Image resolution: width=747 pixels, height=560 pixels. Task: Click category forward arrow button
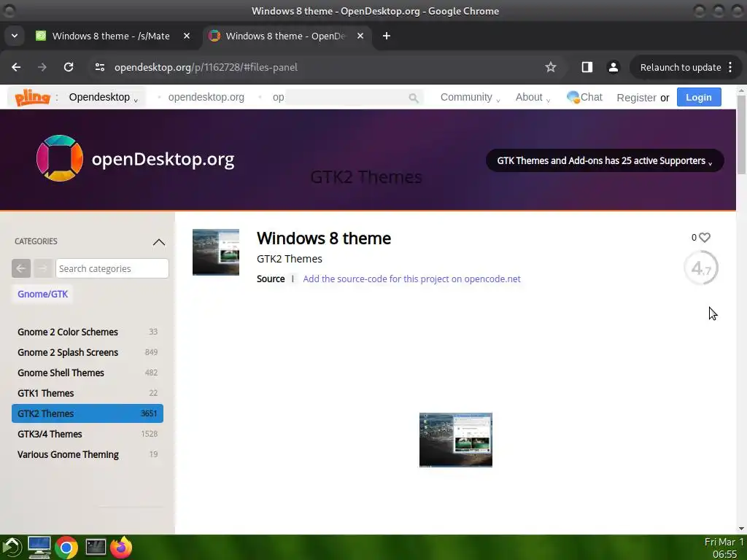click(42, 268)
